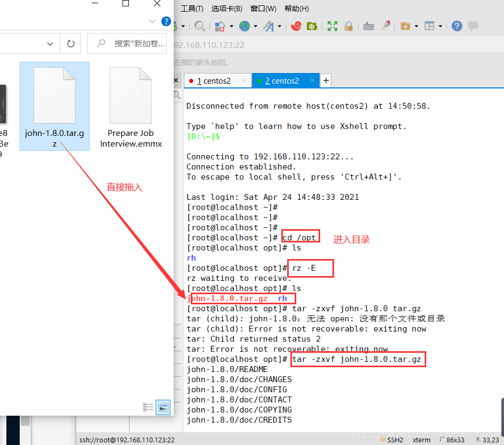Screen dimensions: 504x445
Task: Click the terminal line 'john-1.8.0/doc/COPYING'
Action: [239, 410]
